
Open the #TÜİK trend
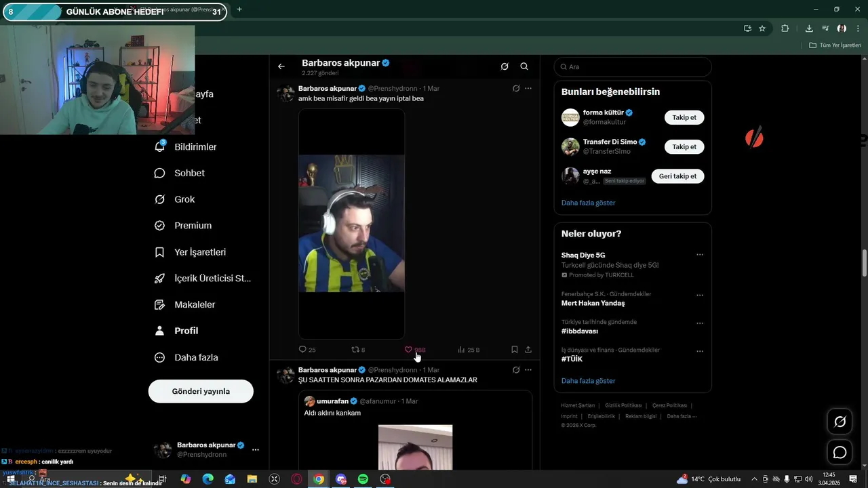(572, 359)
